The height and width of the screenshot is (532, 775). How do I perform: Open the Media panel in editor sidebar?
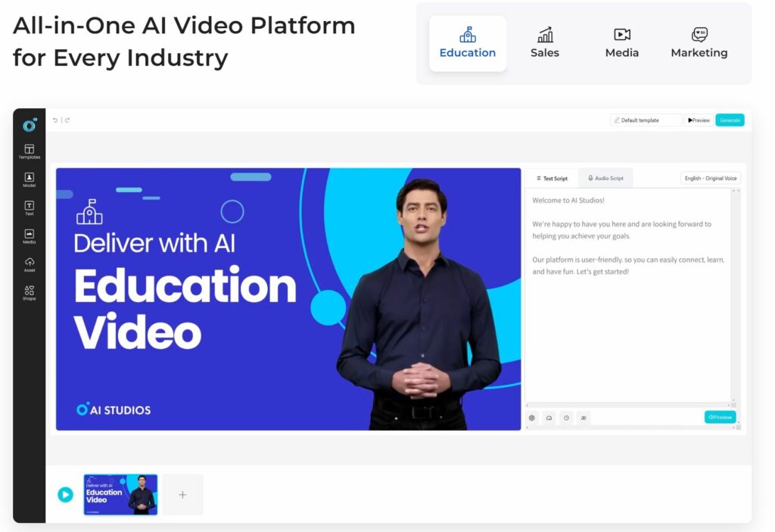click(30, 236)
